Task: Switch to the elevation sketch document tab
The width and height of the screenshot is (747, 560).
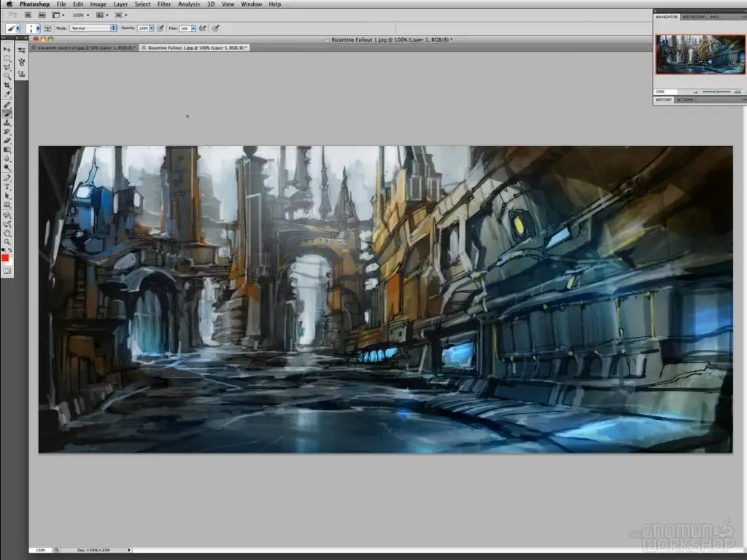Action: coord(84,47)
